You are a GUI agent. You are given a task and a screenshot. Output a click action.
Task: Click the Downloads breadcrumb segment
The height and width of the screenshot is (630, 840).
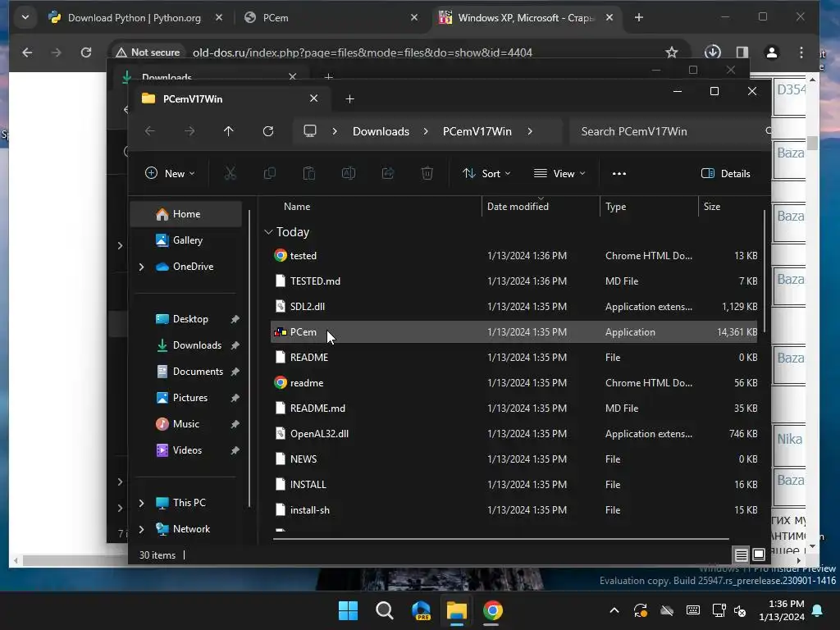click(381, 131)
